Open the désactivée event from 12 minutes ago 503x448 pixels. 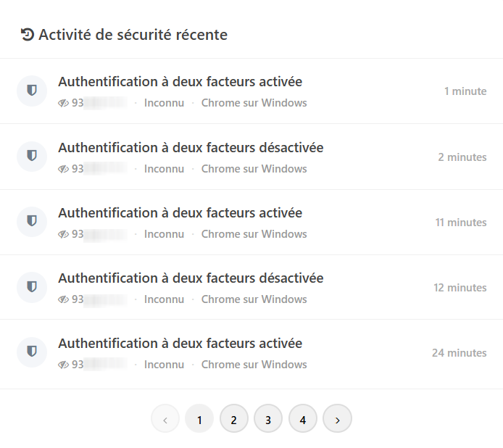pyautogui.click(x=191, y=278)
